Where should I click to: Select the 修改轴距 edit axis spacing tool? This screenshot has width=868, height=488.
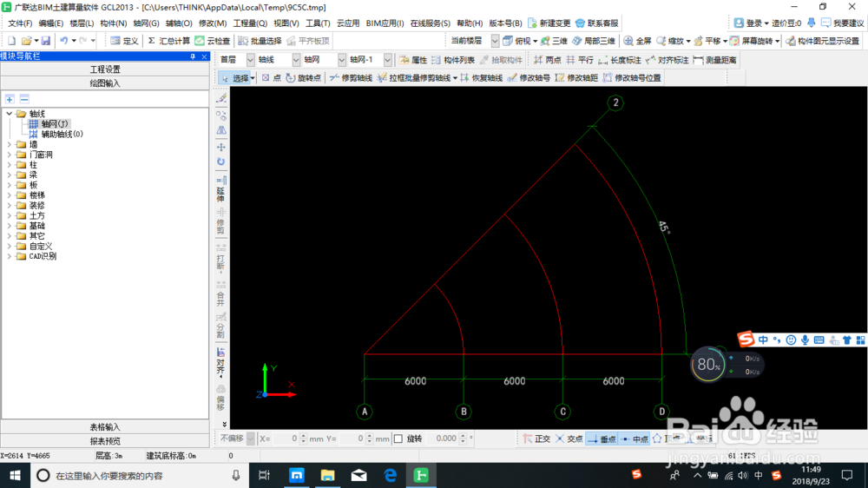(x=576, y=78)
